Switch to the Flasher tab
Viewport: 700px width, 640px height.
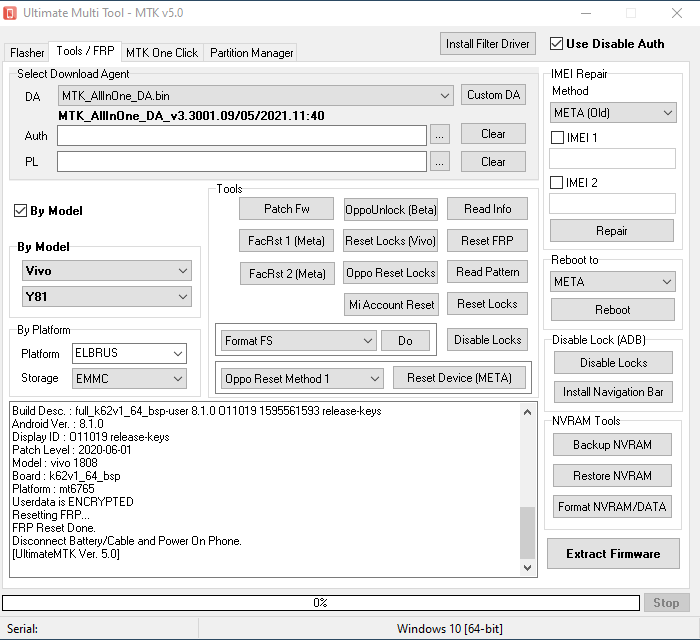coord(27,53)
